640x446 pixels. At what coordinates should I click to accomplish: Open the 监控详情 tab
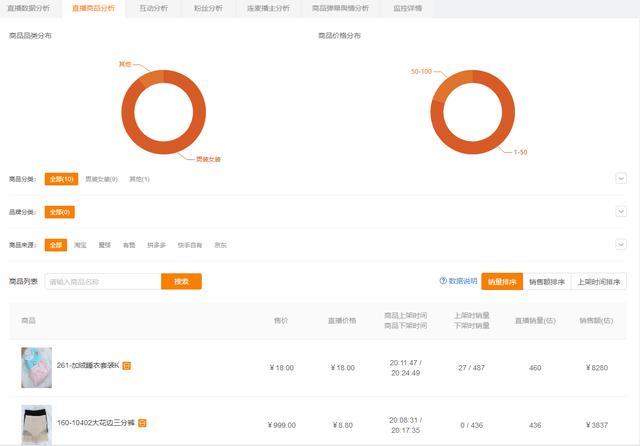pyautogui.click(x=407, y=8)
